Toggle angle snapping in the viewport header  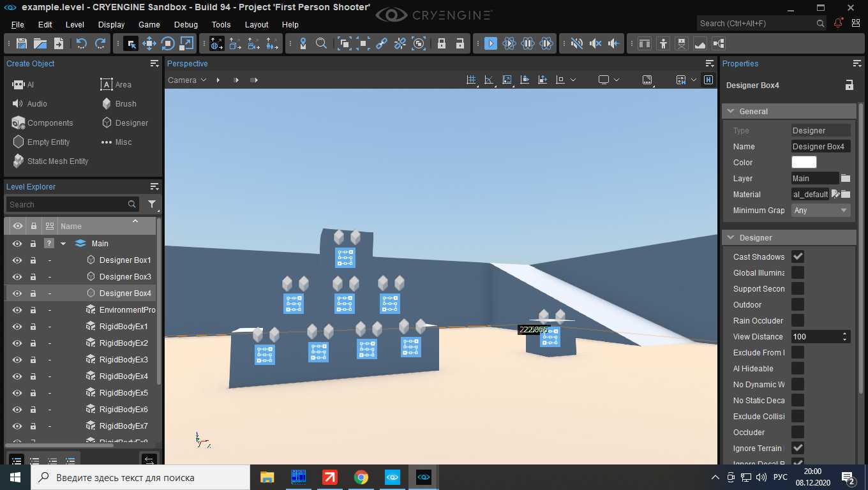489,80
